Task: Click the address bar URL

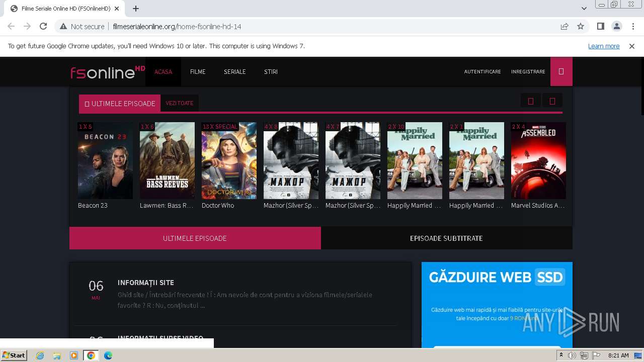Action: (177, 26)
